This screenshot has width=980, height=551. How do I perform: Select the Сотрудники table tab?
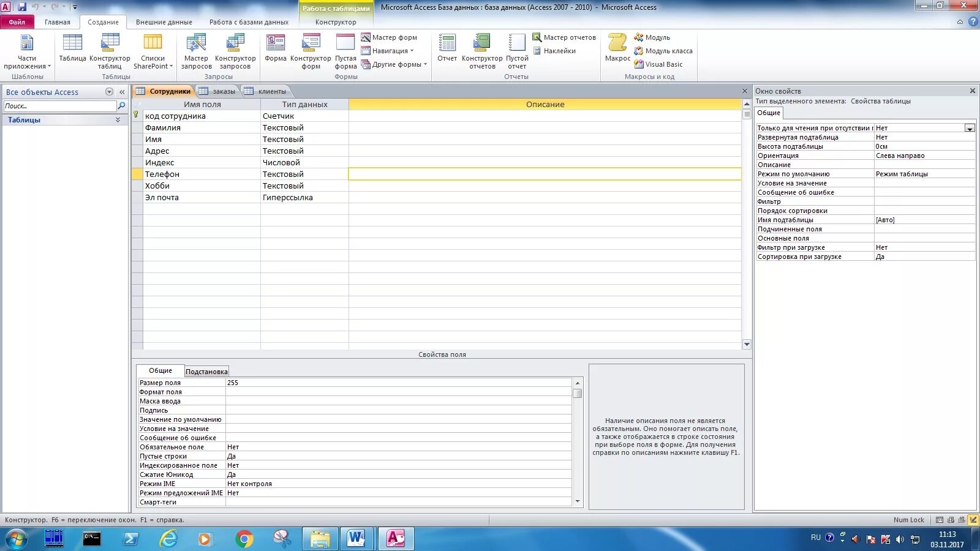[164, 91]
